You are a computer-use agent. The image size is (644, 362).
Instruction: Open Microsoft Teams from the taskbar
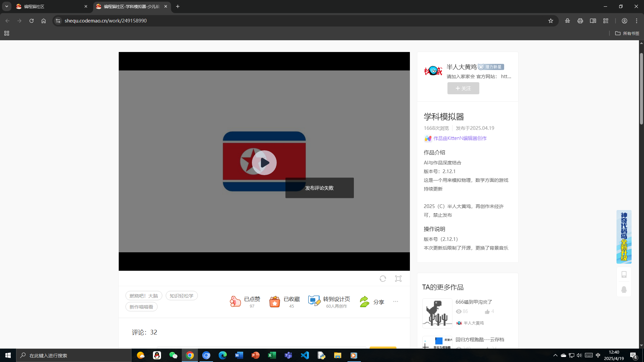pos(288,355)
